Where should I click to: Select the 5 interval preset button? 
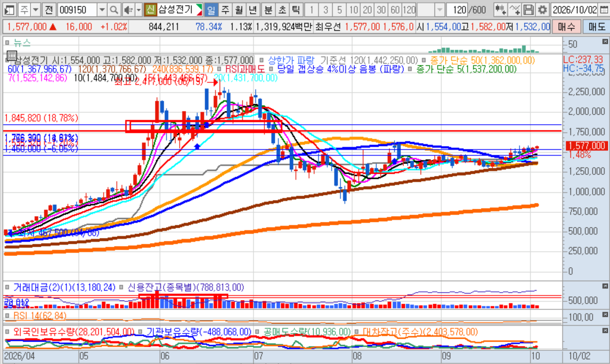click(340, 9)
